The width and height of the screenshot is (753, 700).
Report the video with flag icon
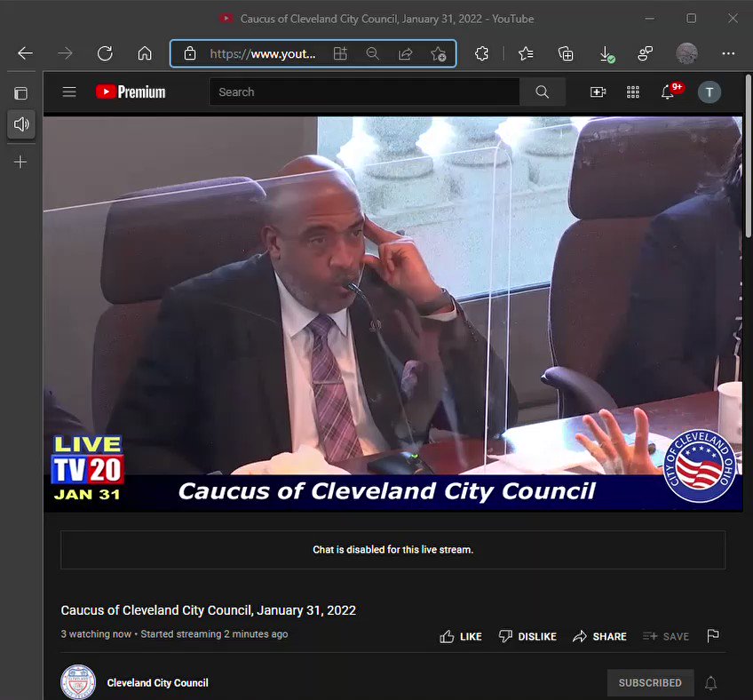click(713, 636)
